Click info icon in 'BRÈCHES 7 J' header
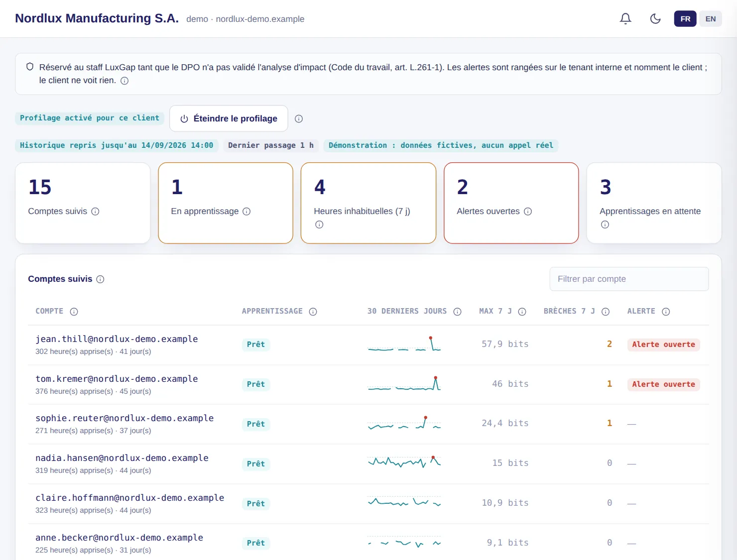 click(x=606, y=312)
